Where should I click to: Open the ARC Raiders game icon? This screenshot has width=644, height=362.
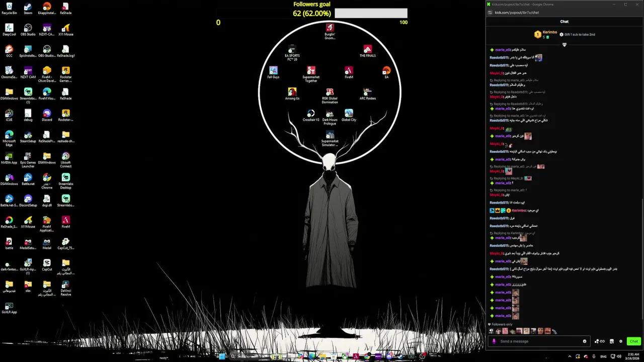tap(367, 94)
